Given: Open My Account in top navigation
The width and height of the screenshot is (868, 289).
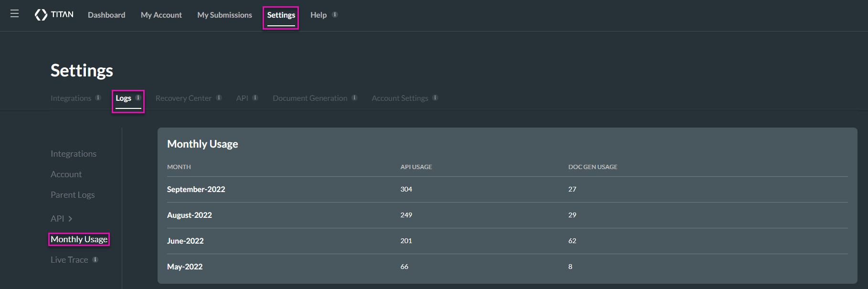Looking at the screenshot, I should [161, 15].
